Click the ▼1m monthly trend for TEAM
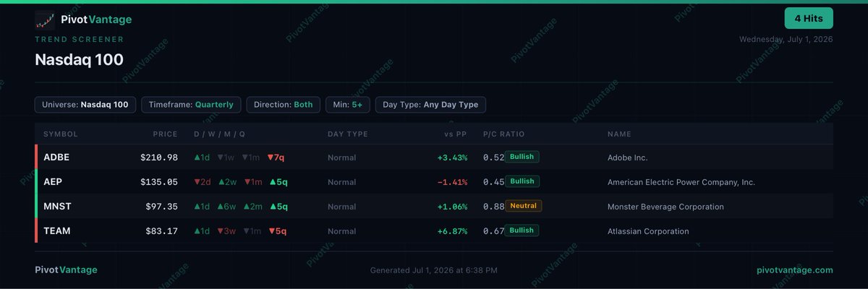The image size is (868, 289). 252,231
